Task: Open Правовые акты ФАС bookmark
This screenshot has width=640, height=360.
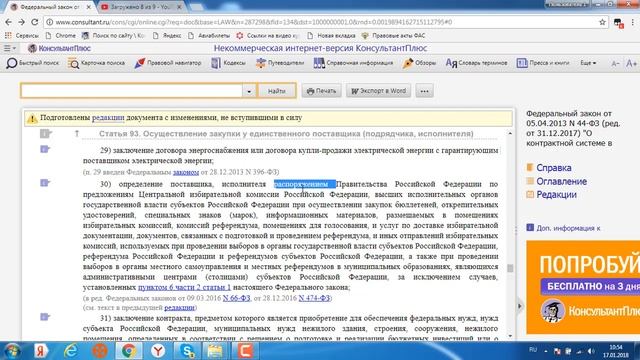Action: pos(394,36)
